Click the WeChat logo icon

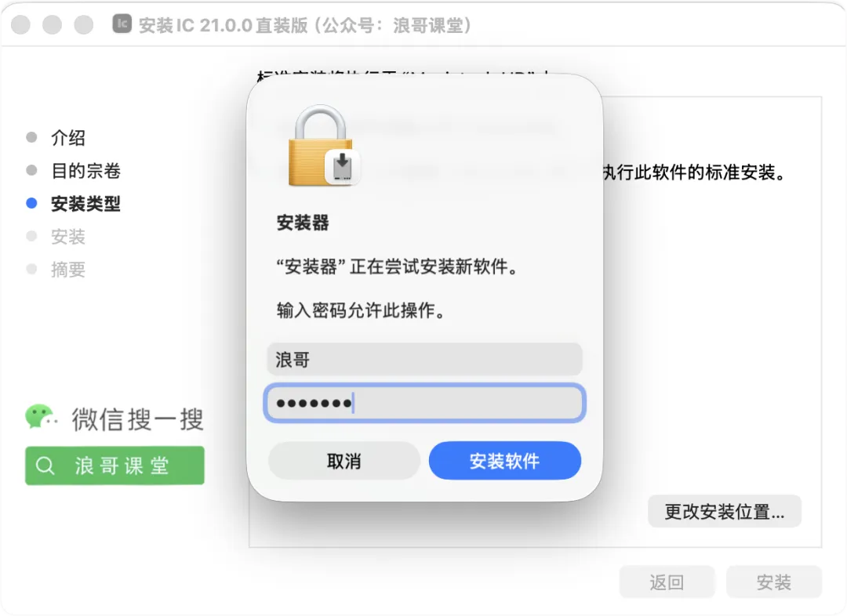click(41, 417)
